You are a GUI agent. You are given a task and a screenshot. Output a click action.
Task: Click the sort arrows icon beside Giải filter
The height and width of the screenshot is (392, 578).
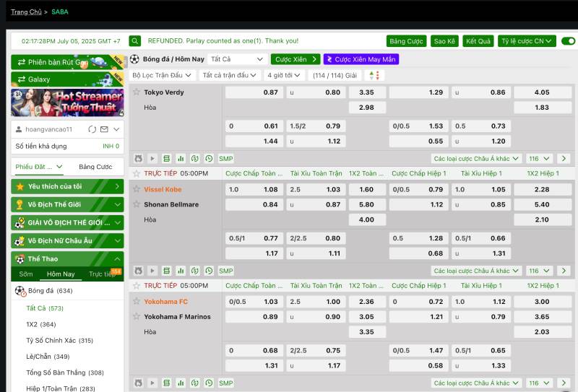tap(374, 75)
